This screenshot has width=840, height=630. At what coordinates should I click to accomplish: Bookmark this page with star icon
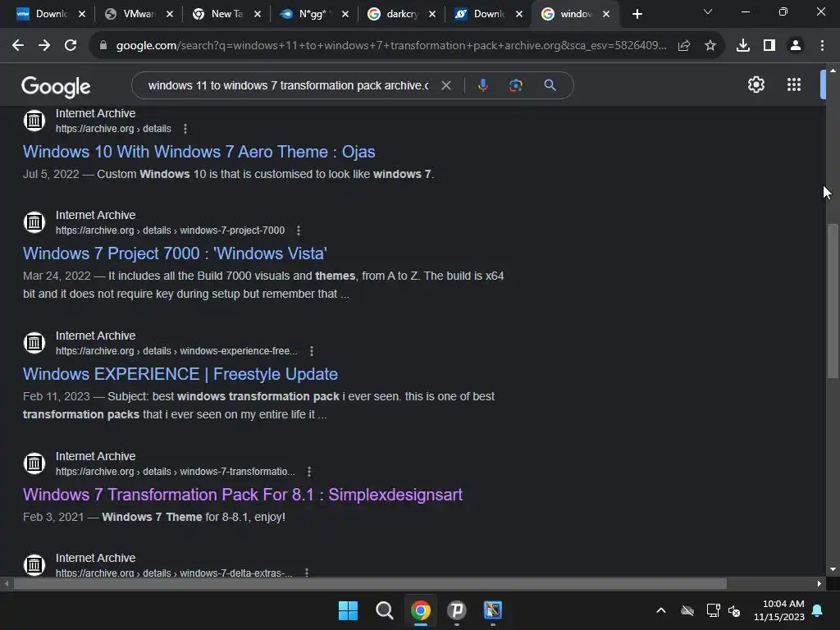(x=710, y=46)
